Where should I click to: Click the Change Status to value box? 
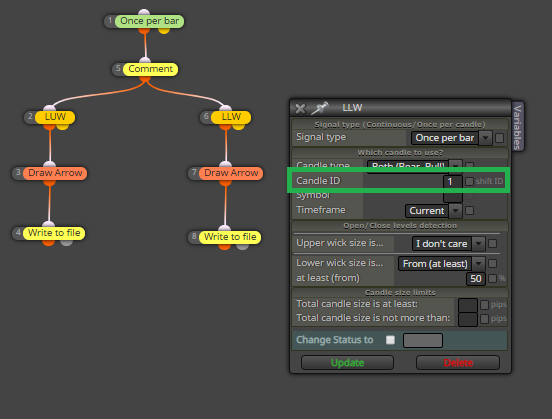[423, 340]
